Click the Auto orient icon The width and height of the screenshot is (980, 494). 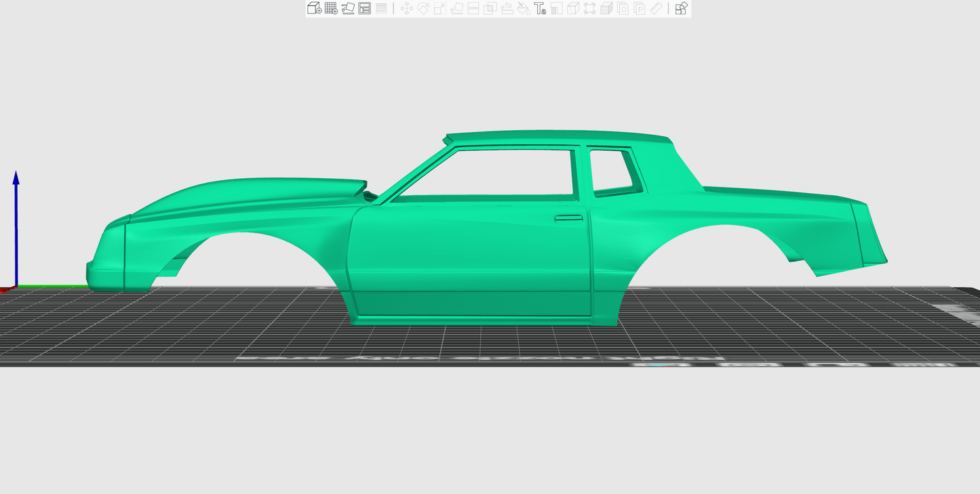[x=348, y=8]
